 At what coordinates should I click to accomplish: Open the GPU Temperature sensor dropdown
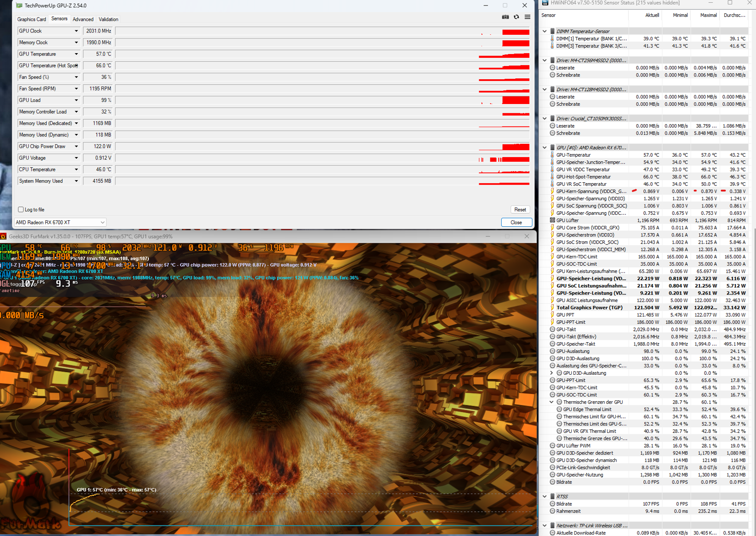point(76,54)
